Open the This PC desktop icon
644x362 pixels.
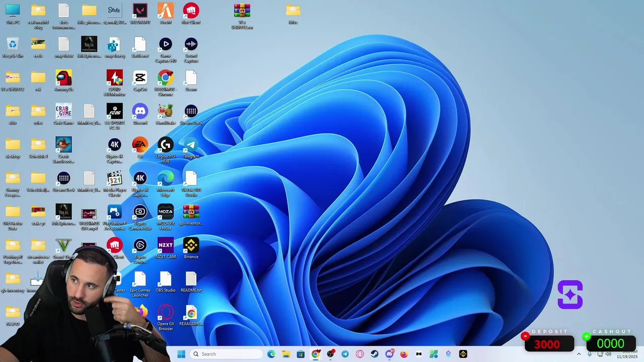point(13,14)
